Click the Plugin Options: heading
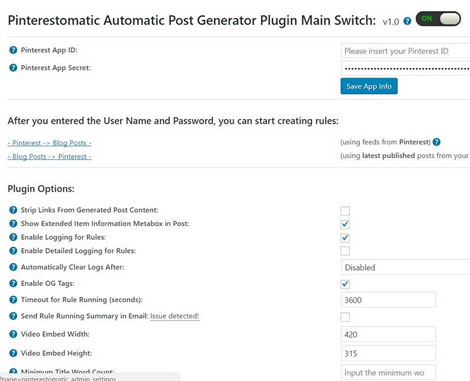The image size is (470, 381). pyautogui.click(x=41, y=189)
